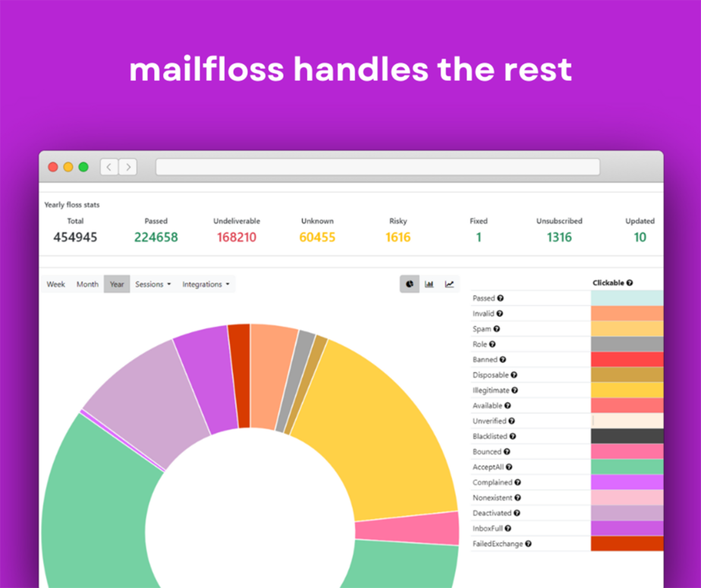Select the Month tab
Image resolution: width=701 pixels, height=588 pixels.
coord(87,284)
